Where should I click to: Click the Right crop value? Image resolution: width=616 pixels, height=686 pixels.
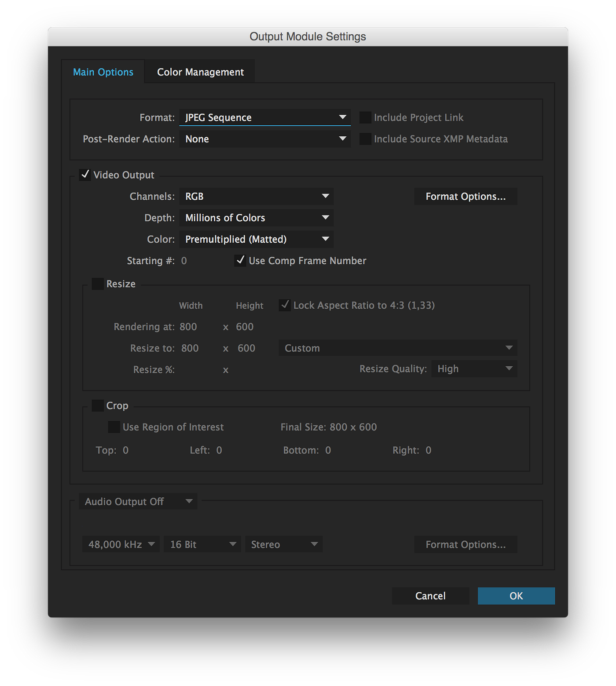[429, 450]
